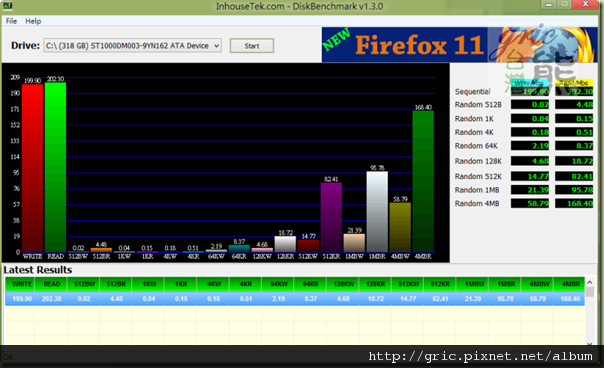
Task: Click Random 1MB write value 21.39
Action: pyautogui.click(x=530, y=190)
